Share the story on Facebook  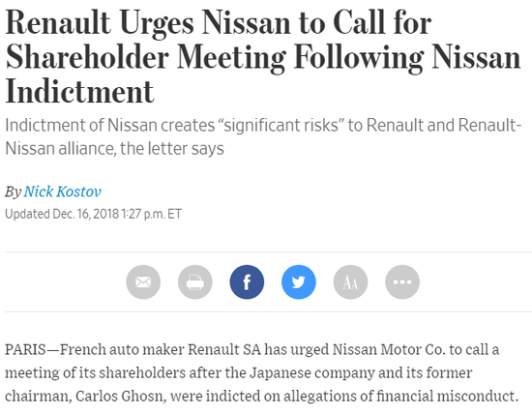[247, 282]
